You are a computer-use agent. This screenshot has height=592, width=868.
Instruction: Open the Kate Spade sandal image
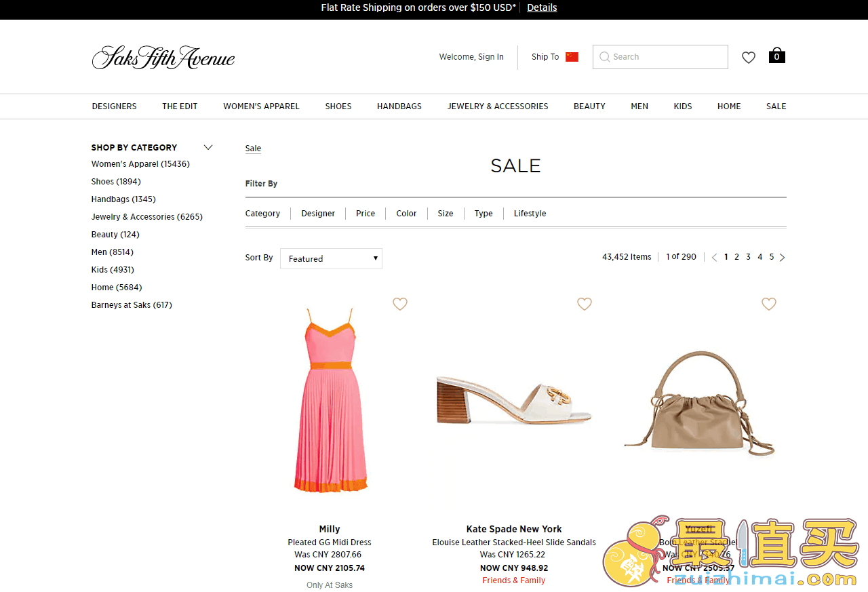coord(514,401)
